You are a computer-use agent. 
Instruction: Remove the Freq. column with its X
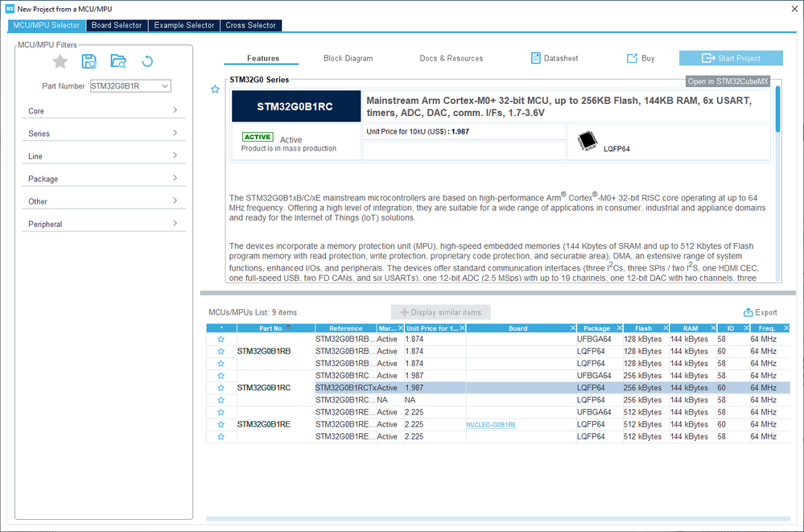[x=786, y=328]
